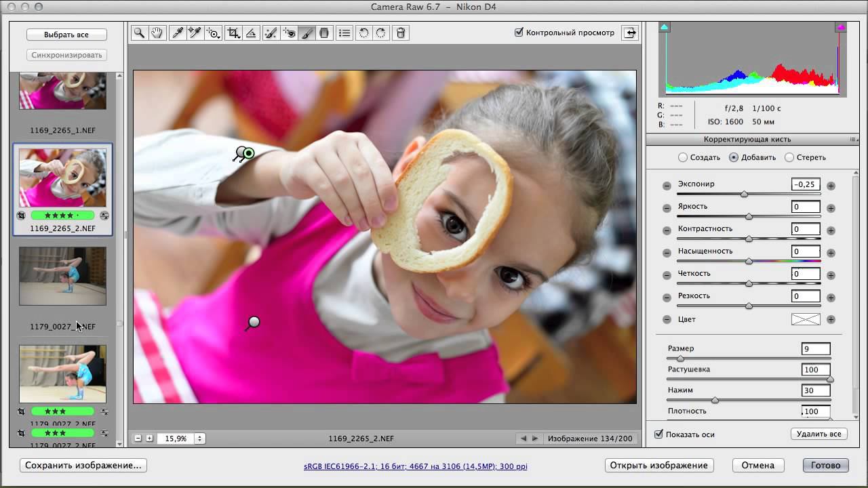This screenshot has width=868, height=488.
Task: Select the Crop tool
Action: pos(233,33)
